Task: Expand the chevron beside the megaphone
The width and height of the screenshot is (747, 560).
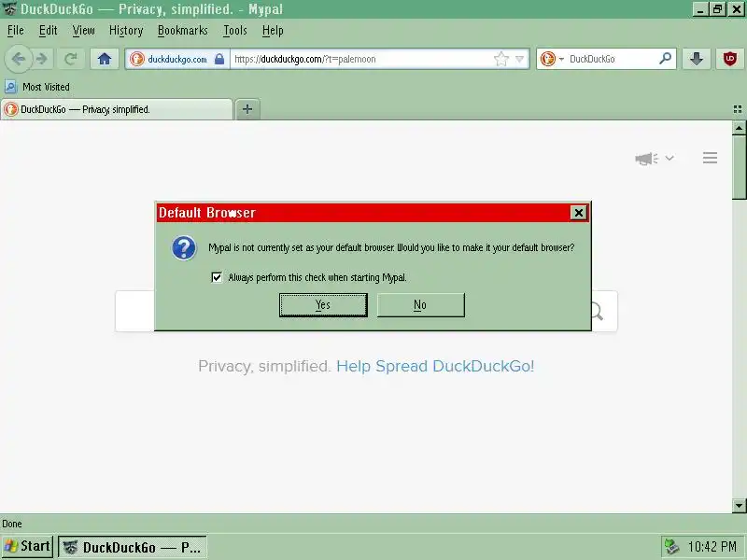Action: point(669,158)
